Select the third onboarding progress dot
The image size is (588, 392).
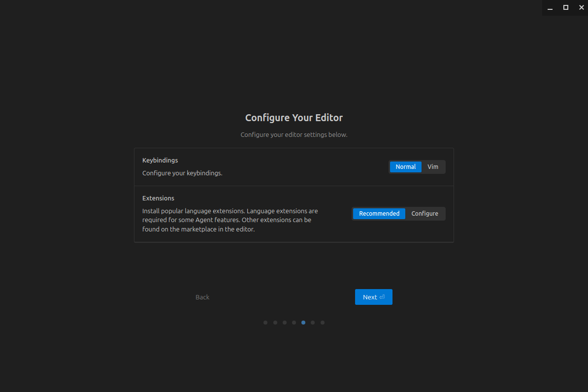tap(285, 323)
